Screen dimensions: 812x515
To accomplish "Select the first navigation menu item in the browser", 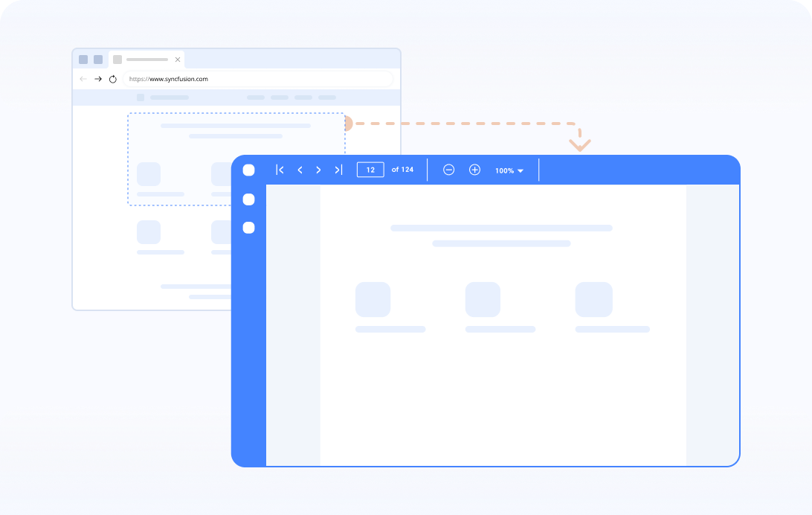I will pyautogui.click(x=255, y=97).
